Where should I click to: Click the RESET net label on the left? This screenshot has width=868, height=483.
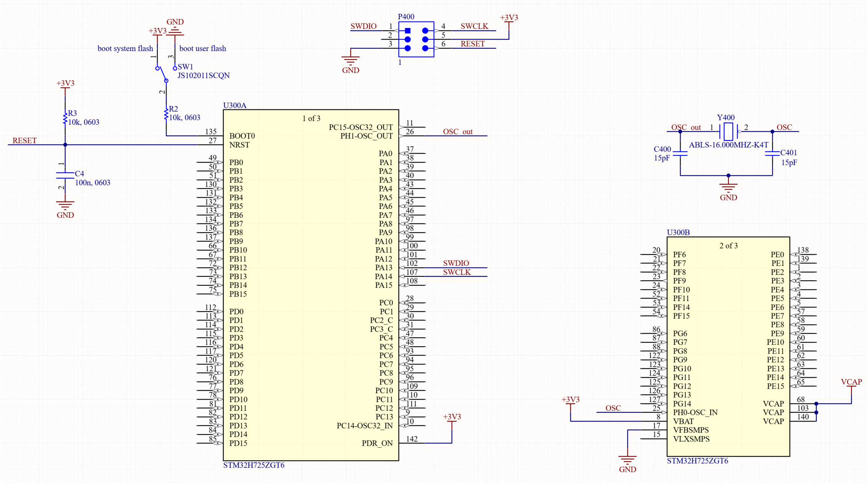pos(24,141)
